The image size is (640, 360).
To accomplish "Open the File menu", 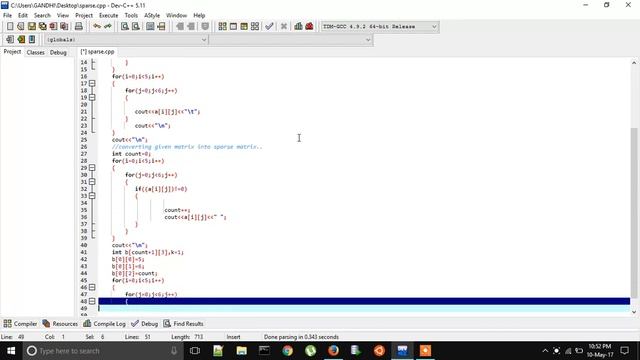I will (x=7, y=16).
